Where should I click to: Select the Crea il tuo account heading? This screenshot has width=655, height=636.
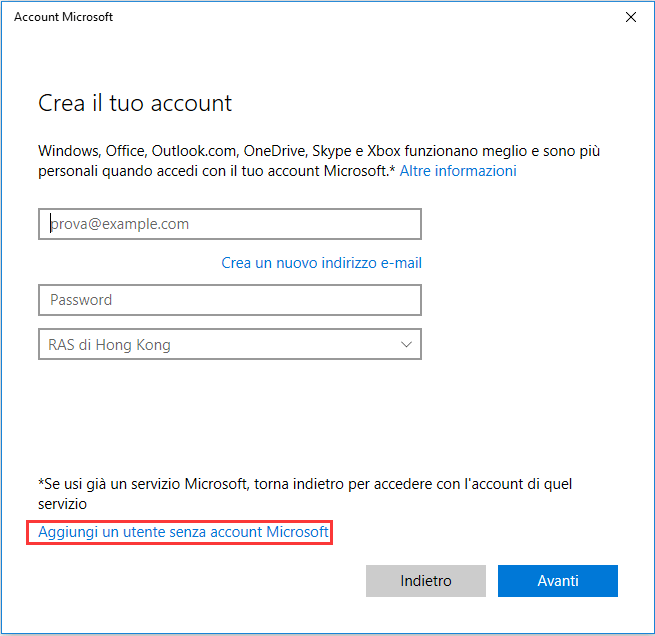tap(135, 103)
